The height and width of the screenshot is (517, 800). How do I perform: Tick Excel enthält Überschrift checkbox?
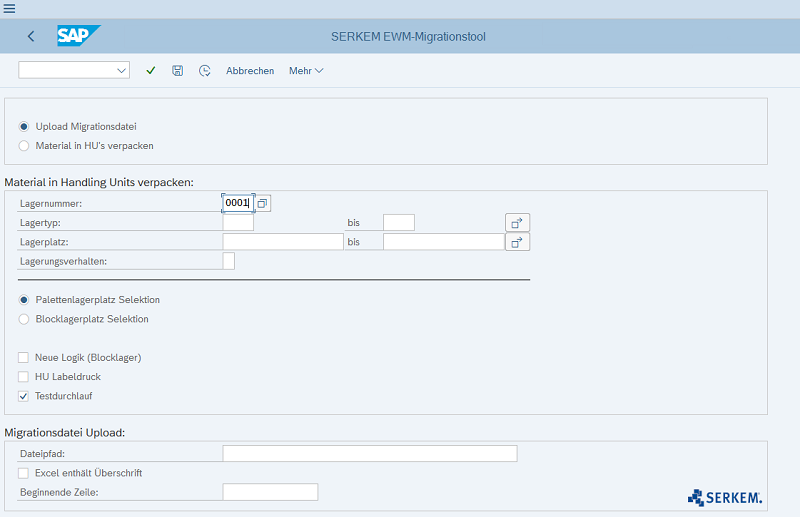[x=23, y=473]
